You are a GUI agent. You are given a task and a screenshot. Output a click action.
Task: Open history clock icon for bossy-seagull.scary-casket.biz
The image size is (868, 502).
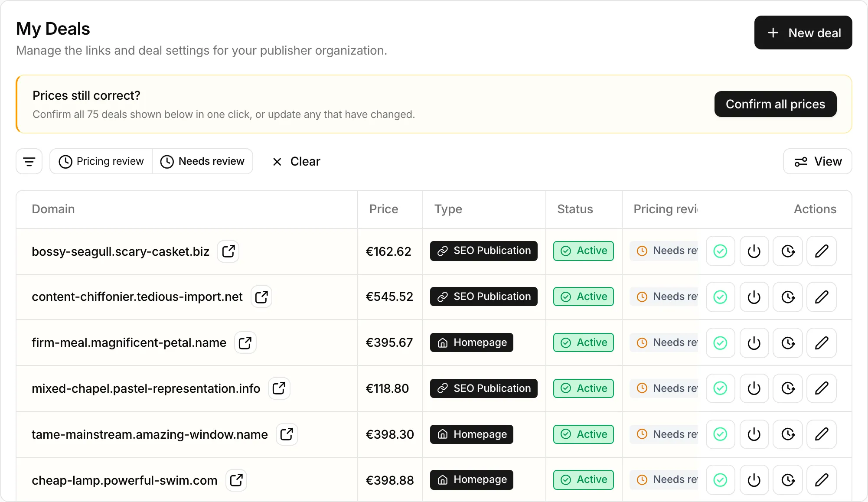788,251
